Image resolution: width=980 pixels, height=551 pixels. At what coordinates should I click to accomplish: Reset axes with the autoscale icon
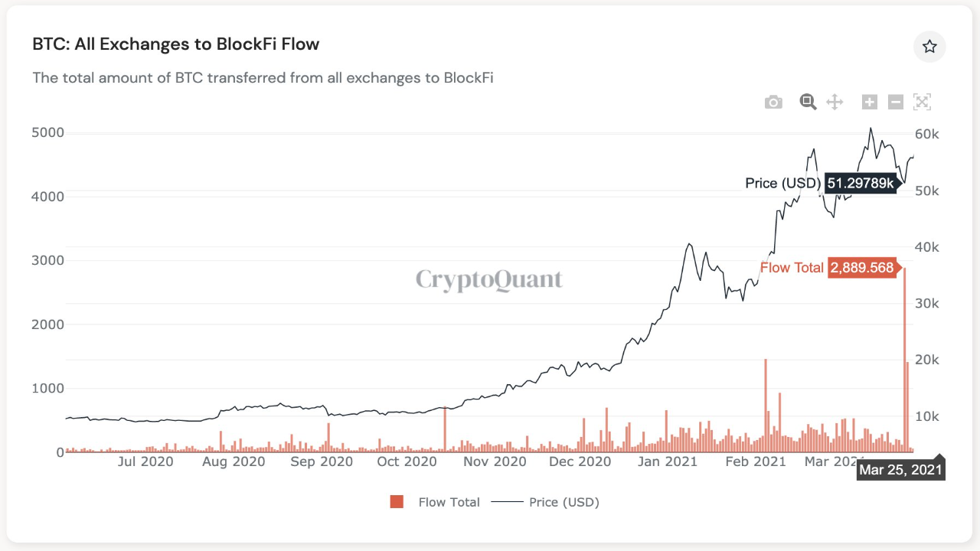(x=922, y=102)
